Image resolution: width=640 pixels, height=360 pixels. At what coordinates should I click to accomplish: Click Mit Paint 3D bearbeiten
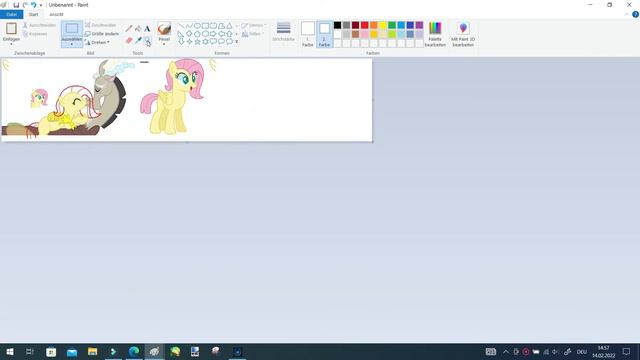(463, 34)
